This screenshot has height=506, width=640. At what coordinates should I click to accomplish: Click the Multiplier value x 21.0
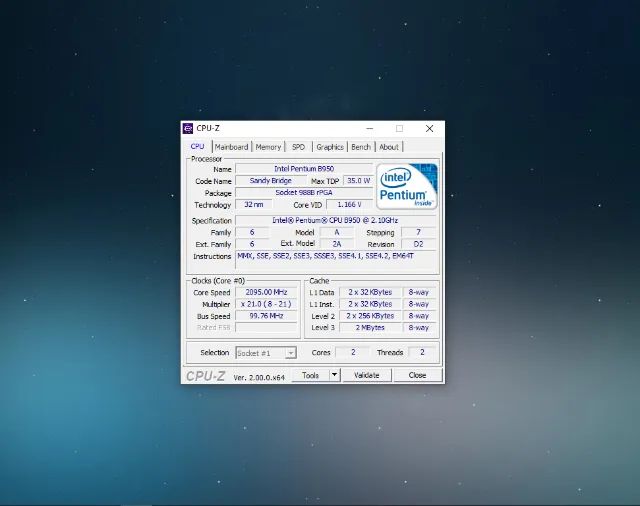(267, 304)
